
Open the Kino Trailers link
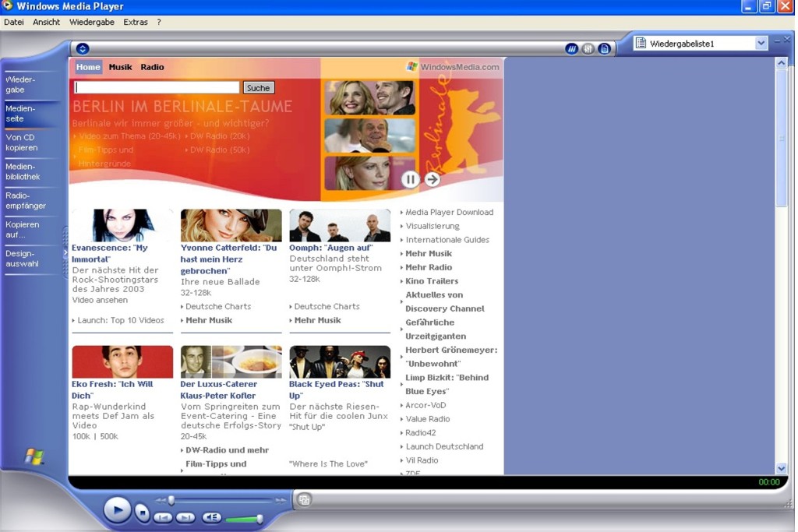point(432,280)
